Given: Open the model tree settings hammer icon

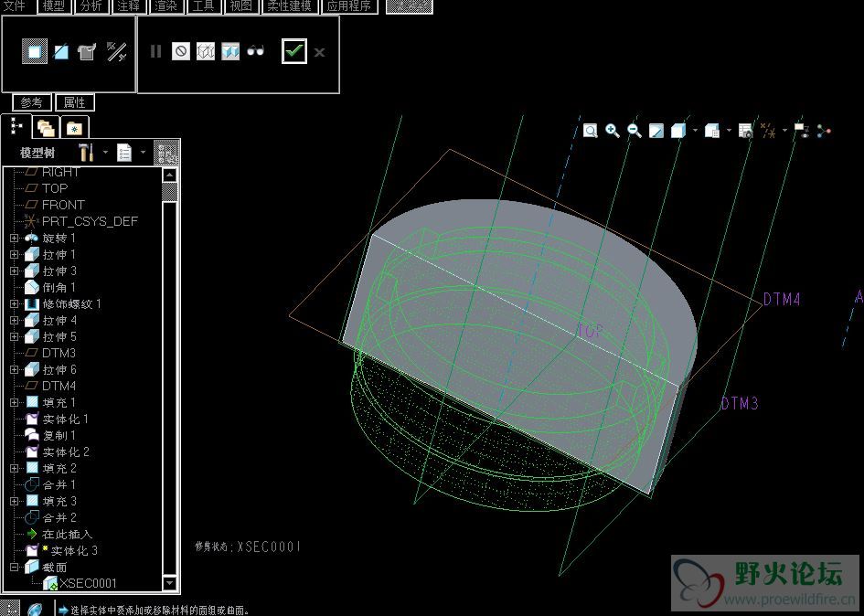Looking at the screenshot, I should [85, 152].
